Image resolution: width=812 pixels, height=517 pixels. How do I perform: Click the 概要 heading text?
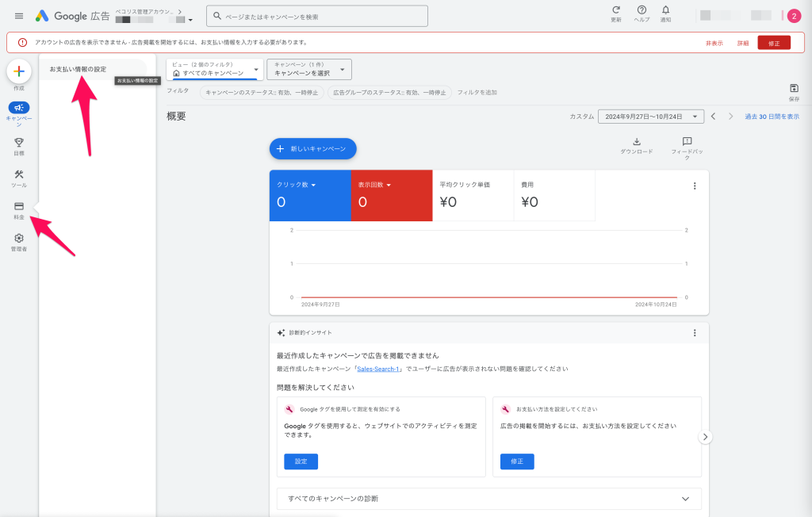[176, 116]
